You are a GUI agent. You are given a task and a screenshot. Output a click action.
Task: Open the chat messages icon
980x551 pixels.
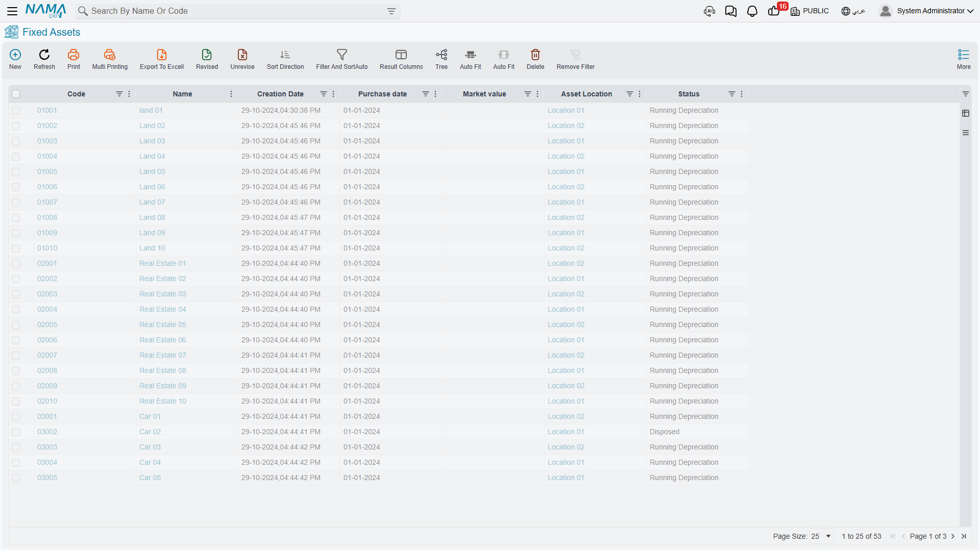731,11
